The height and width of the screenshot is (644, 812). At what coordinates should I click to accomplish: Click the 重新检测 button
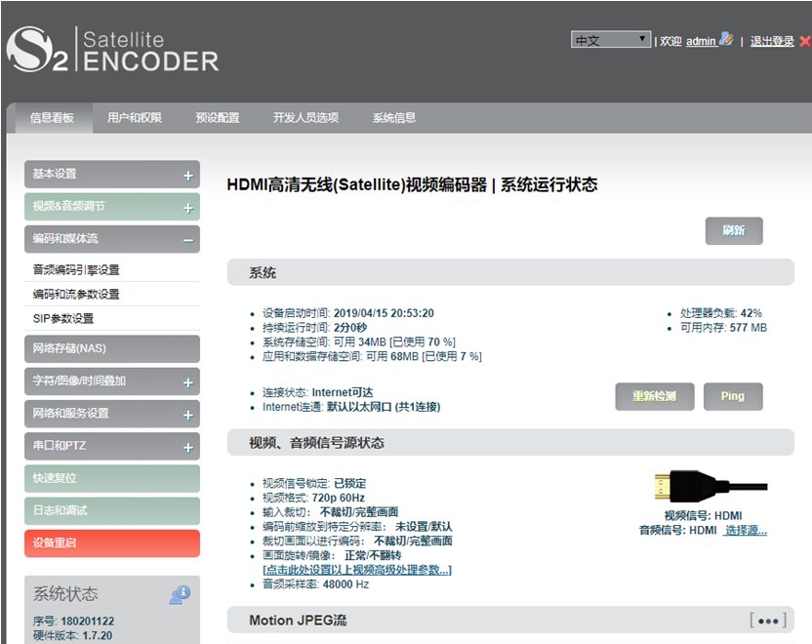coord(654,396)
